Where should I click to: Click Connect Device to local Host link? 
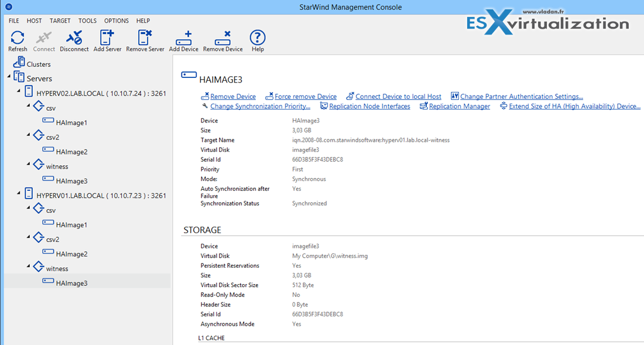click(398, 97)
